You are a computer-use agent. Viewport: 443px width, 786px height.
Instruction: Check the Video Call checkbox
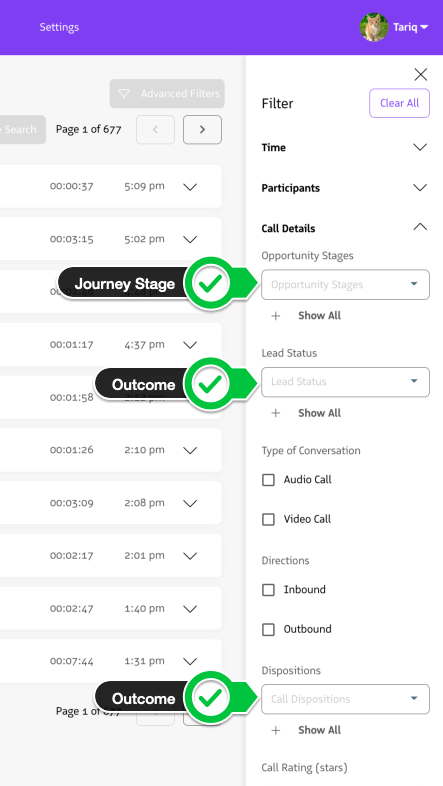[x=269, y=519]
